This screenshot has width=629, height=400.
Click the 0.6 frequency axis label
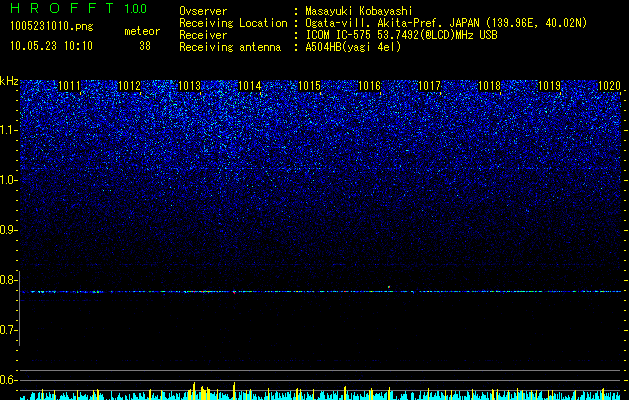point(9,380)
